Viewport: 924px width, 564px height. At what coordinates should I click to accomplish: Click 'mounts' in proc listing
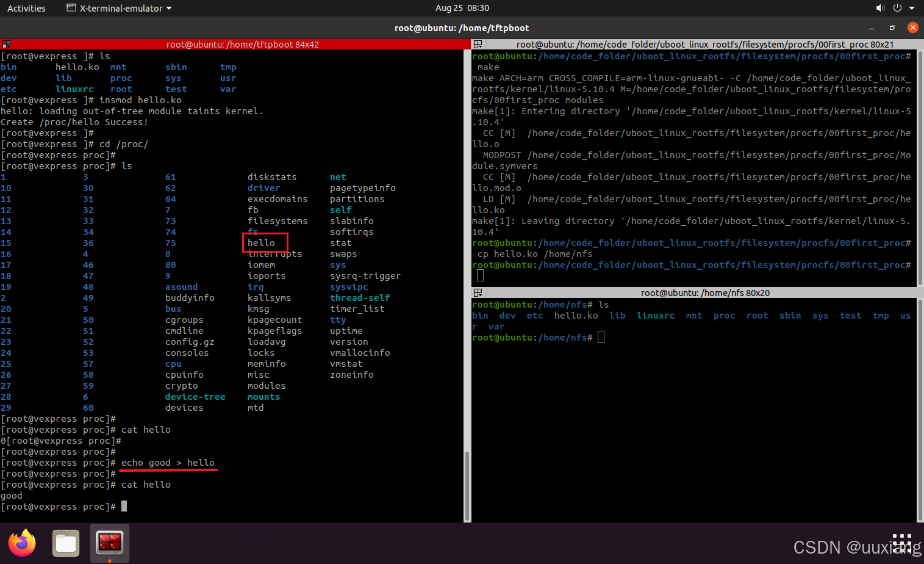(263, 396)
